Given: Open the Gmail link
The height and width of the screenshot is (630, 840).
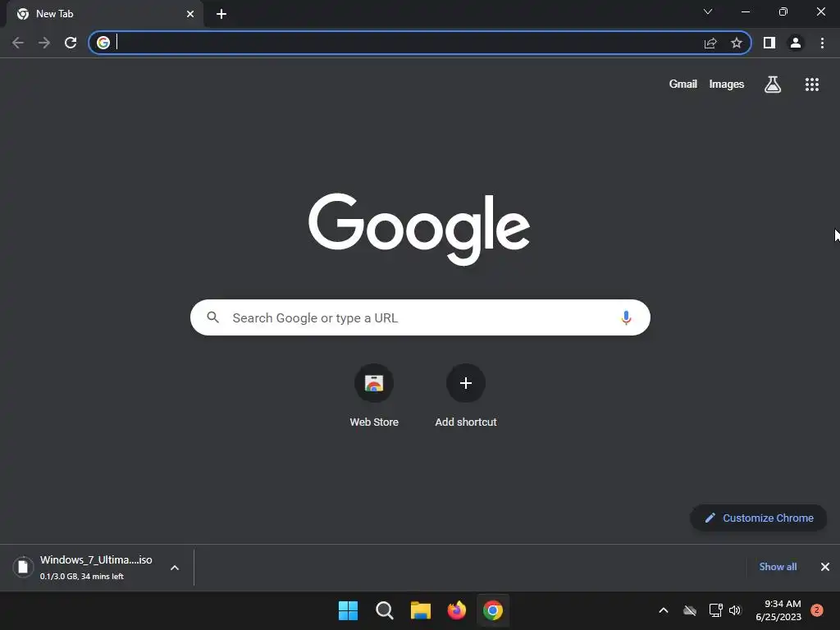Looking at the screenshot, I should point(683,84).
